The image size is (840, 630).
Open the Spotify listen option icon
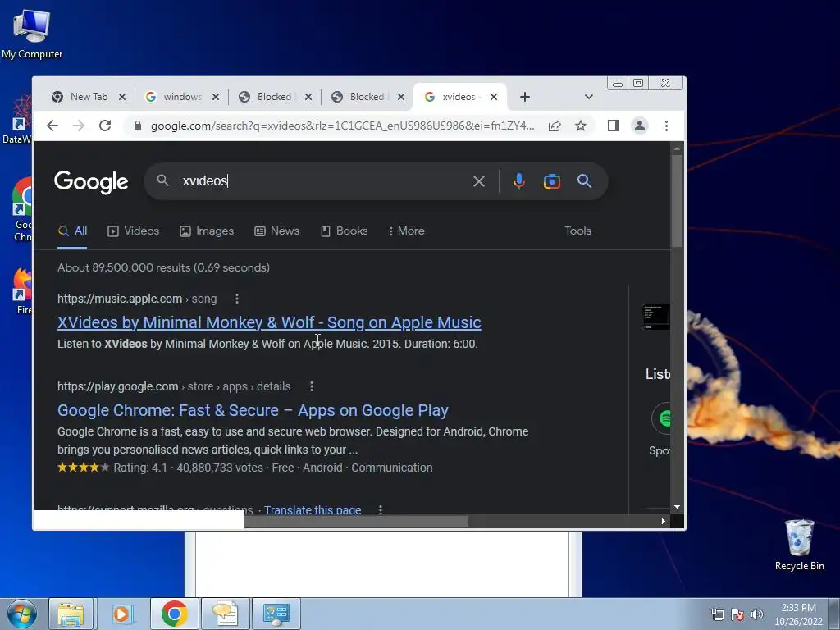[x=662, y=418]
